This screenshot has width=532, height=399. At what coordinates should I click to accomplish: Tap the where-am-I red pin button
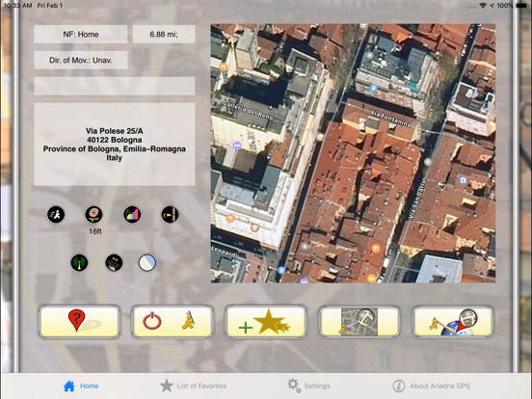pos(79,321)
